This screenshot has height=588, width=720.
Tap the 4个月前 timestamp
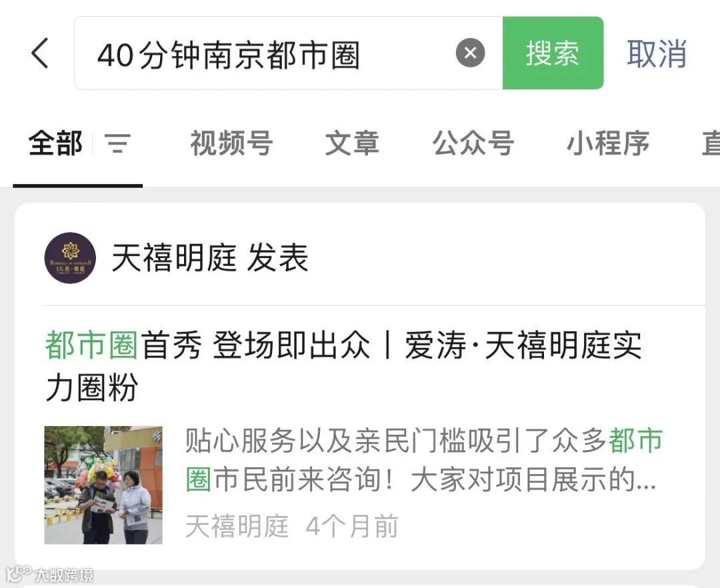point(352,526)
